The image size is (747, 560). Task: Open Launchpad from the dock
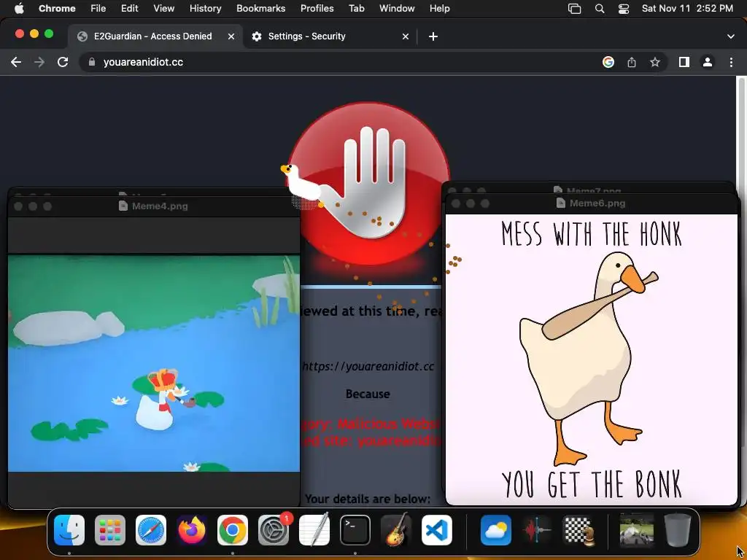[110, 530]
